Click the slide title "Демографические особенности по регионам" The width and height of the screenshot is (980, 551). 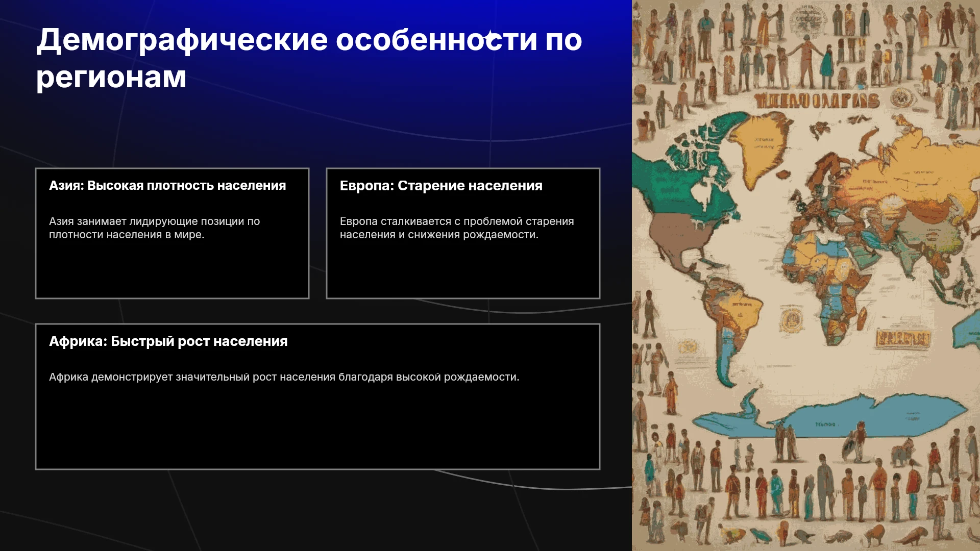[309, 58]
